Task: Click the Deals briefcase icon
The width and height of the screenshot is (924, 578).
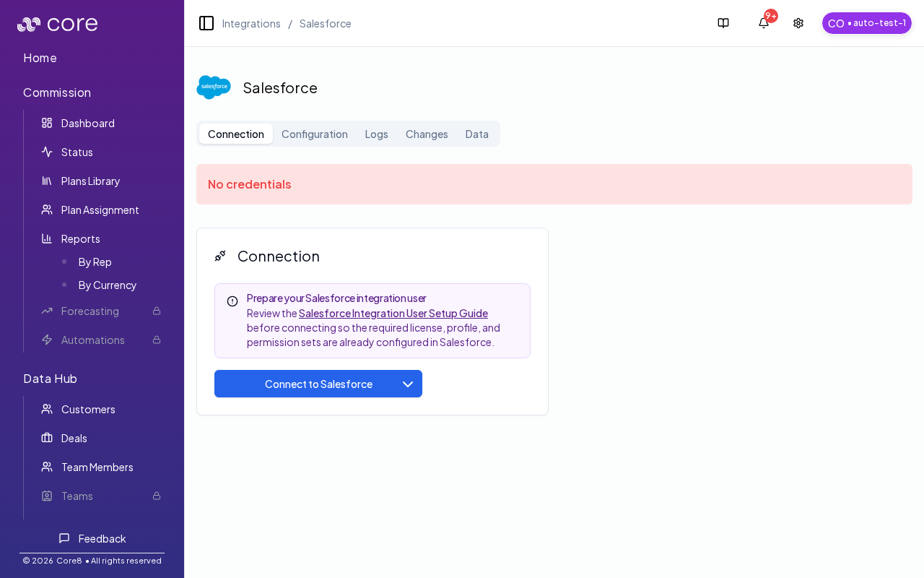Action: point(46,438)
